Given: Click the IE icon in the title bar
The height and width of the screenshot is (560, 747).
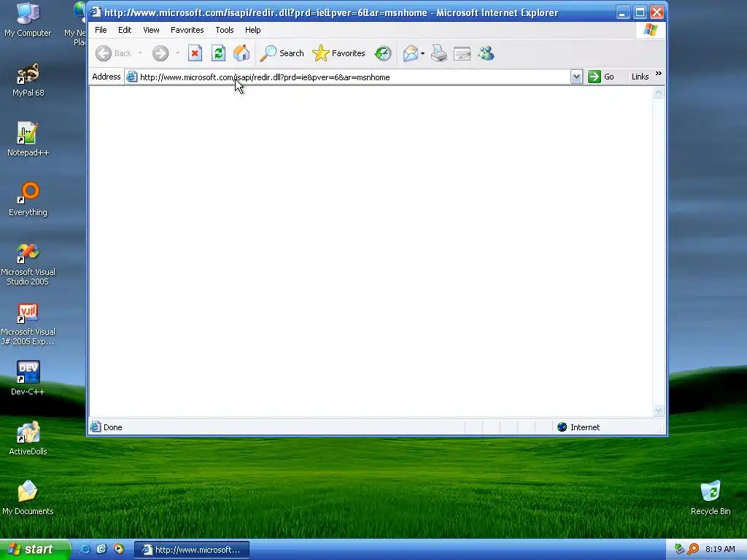Looking at the screenshot, I should coord(96,12).
